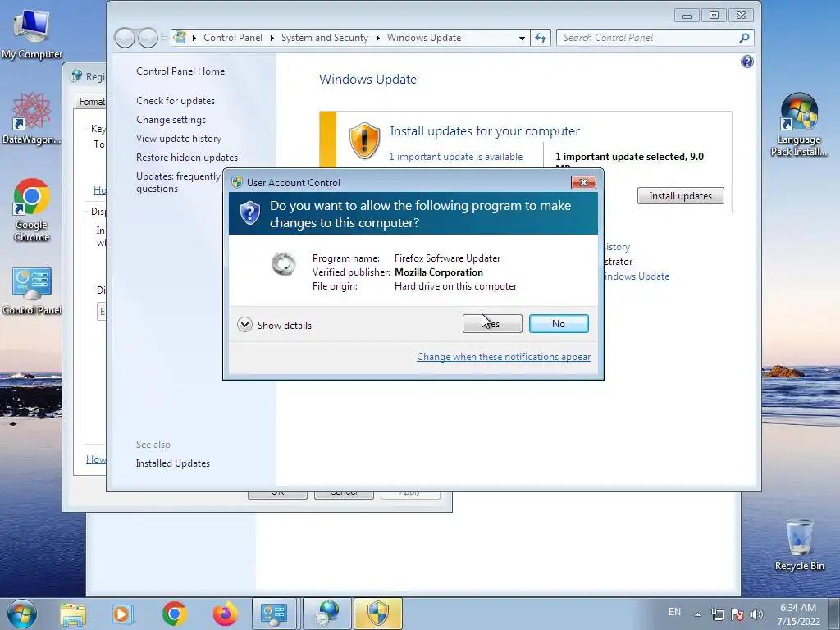This screenshot has width=840, height=630.
Task: Launch Windows Media Player from taskbar
Action: click(x=122, y=614)
